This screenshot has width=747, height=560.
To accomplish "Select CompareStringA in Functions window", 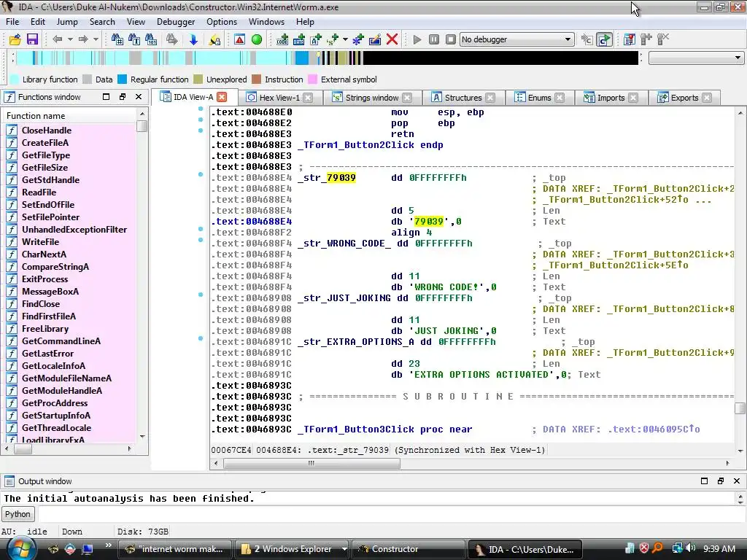I will [x=55, y=267].
